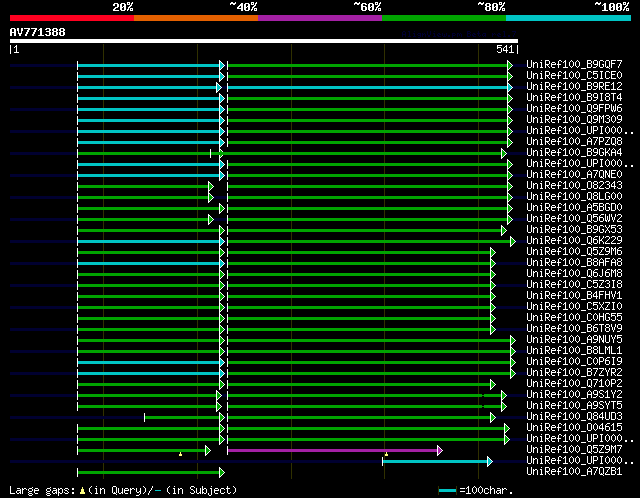
Task: Choose the UniRef100_B6T8V9 label
Action: tap(574, 329)
